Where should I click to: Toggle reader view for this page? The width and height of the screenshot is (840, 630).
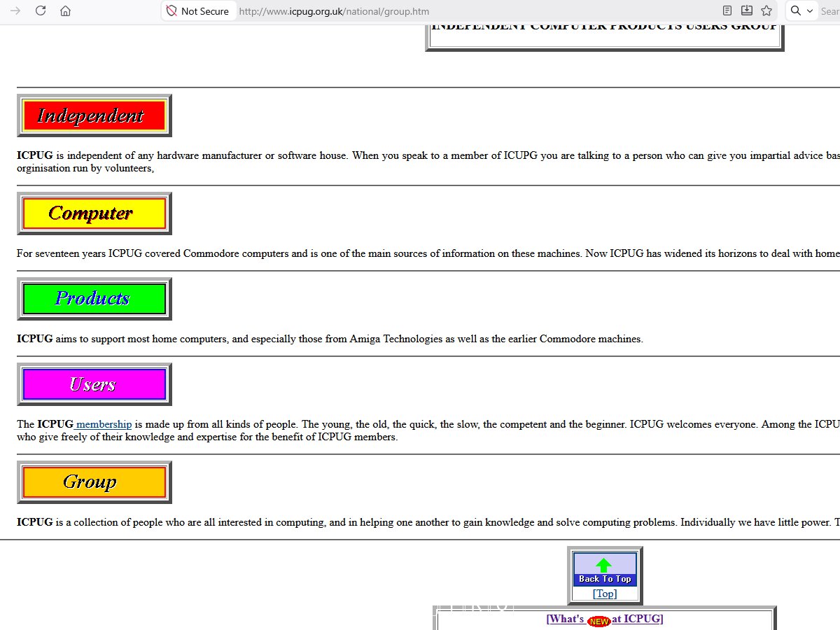coord(727,10)
